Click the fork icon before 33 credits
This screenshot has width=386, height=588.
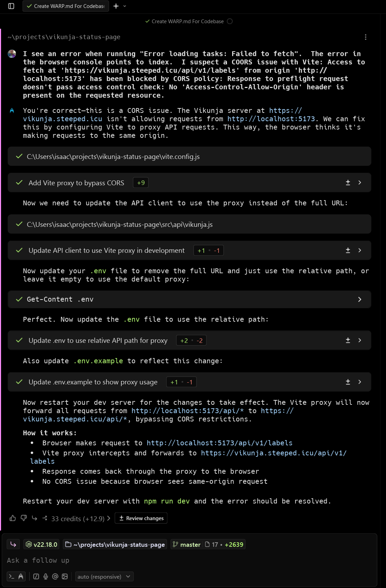click(x=45, y=518)
